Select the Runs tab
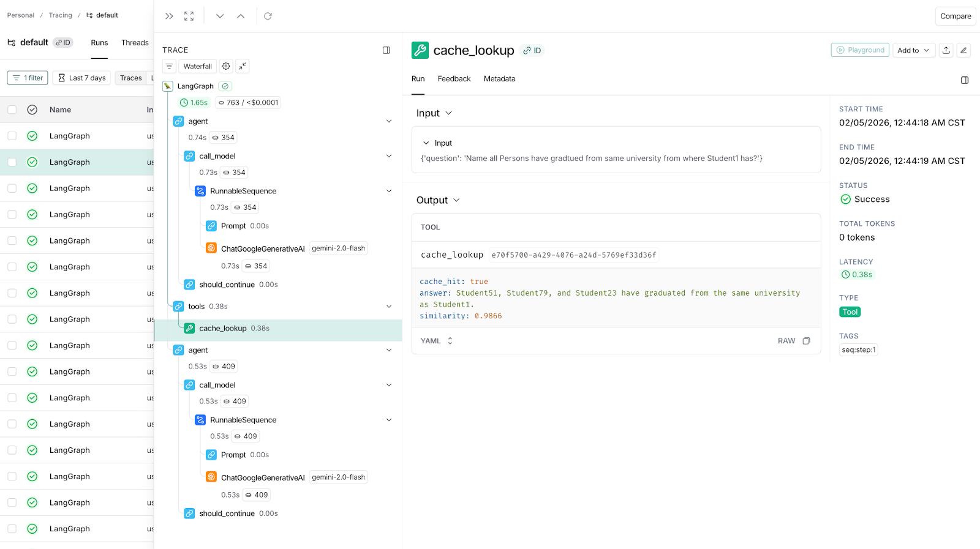The height and width of the screenshot is (549, 980). (x=99, y=43)
